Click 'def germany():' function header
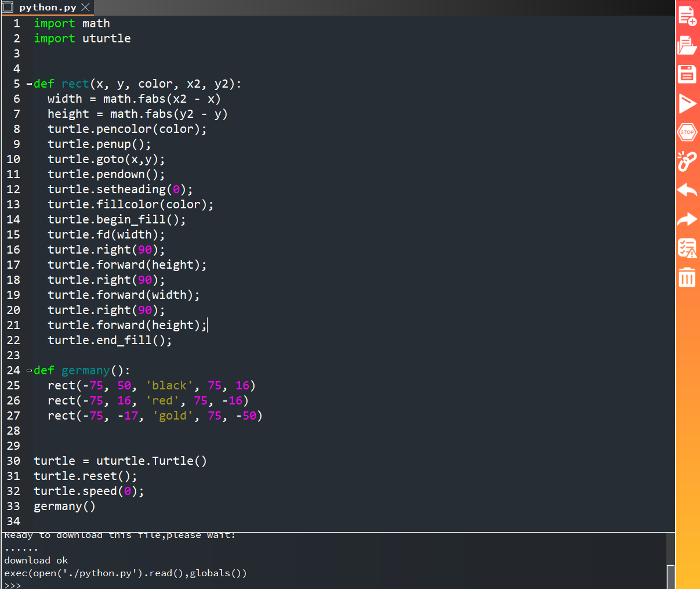This screenshot has height=589, width=700. (x=82, y=371)
